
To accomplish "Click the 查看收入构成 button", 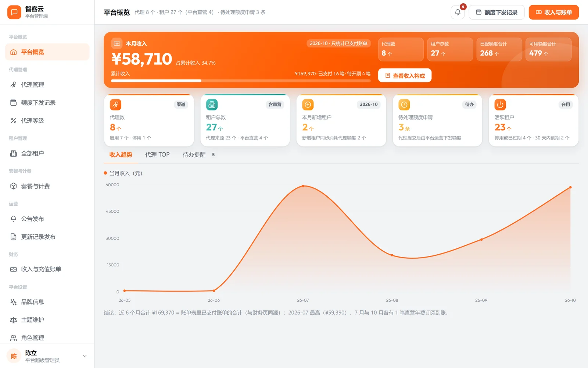I will click(405, 75).
